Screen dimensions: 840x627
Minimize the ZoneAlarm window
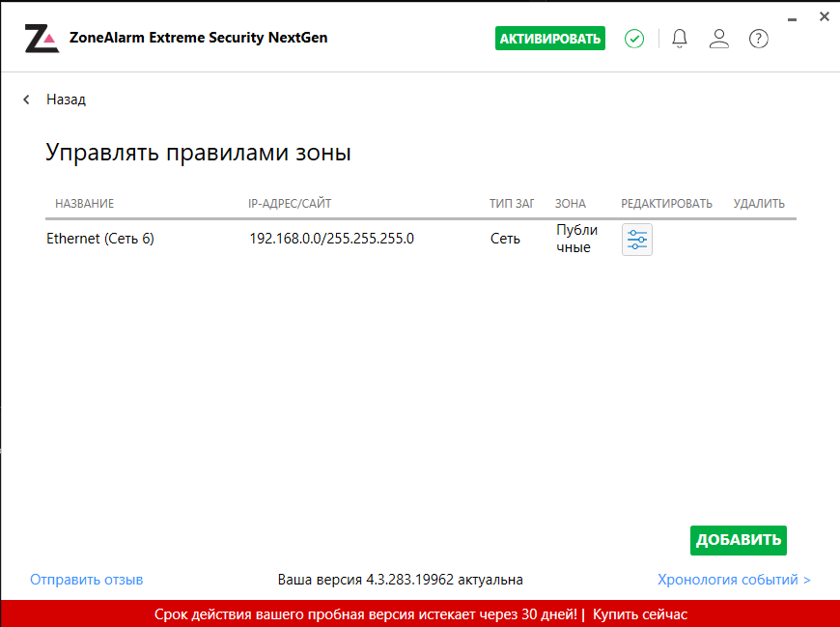click(x=793, y=19)
